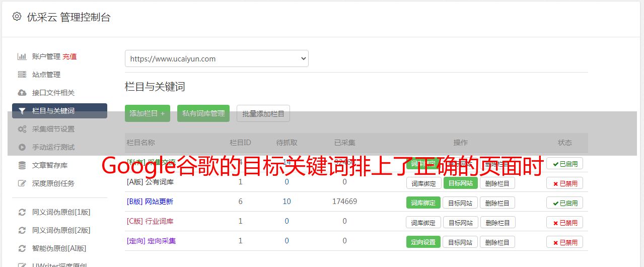Click the [B版] 网站更新 column name
The height and width of the screenshot is (267, 644).
[150, 202]
